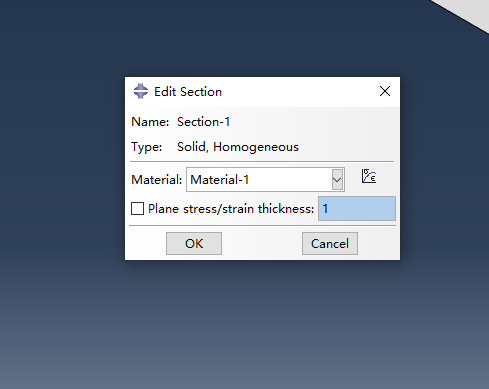Click the 'Name:' label
Screen dimensions: 489x389
coord(150,122)
